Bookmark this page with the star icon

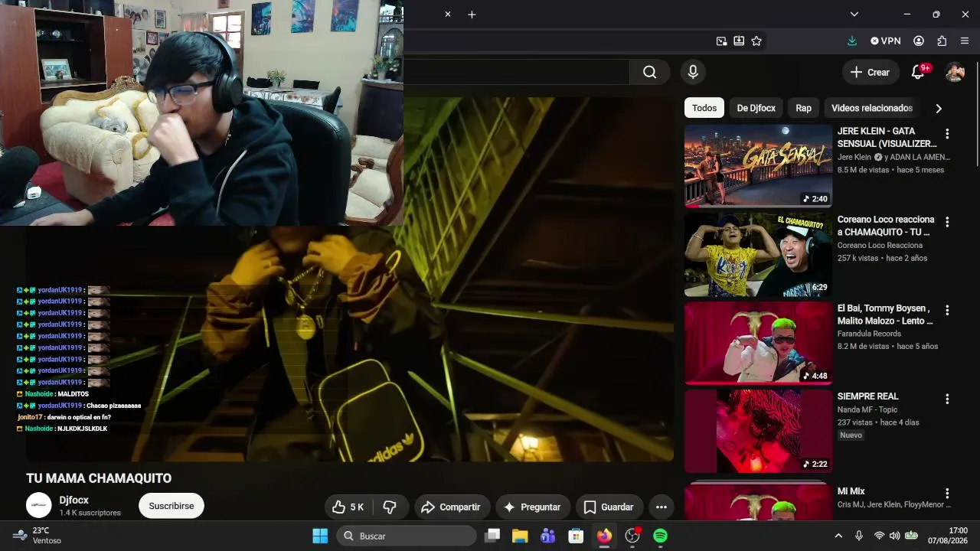[x=756, y=41]
